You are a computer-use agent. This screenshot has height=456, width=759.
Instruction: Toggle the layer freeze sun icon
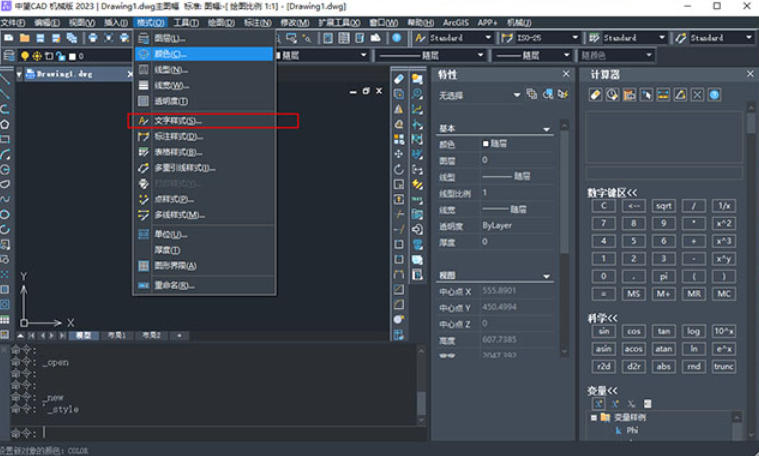pyautogui.click(x=37, y=56)
